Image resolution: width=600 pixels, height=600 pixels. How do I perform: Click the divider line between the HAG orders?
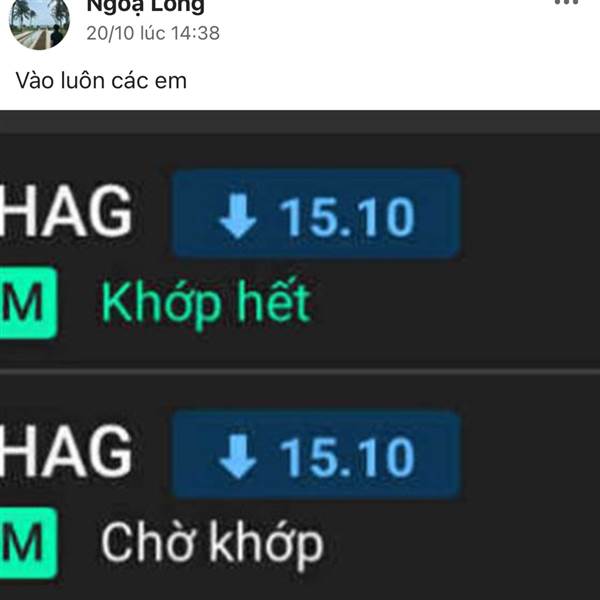tap(300, 372)
